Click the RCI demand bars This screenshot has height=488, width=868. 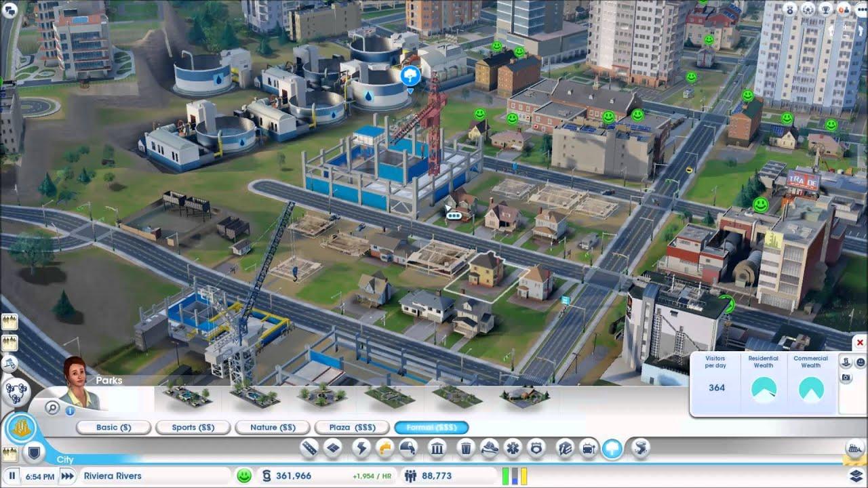point(514,476)
